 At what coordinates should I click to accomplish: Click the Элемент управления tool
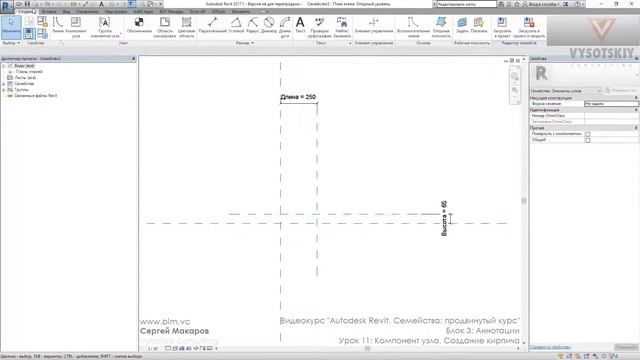click(x=373, y=25)
